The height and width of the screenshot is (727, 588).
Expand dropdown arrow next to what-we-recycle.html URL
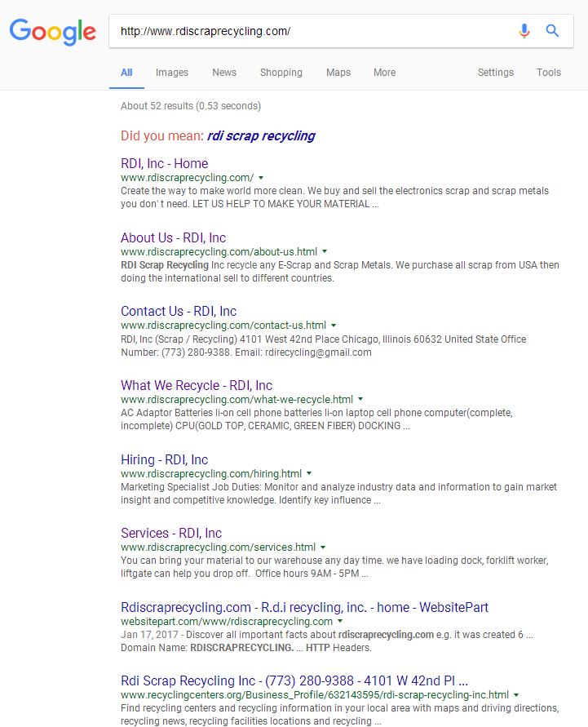coord(360,399)
